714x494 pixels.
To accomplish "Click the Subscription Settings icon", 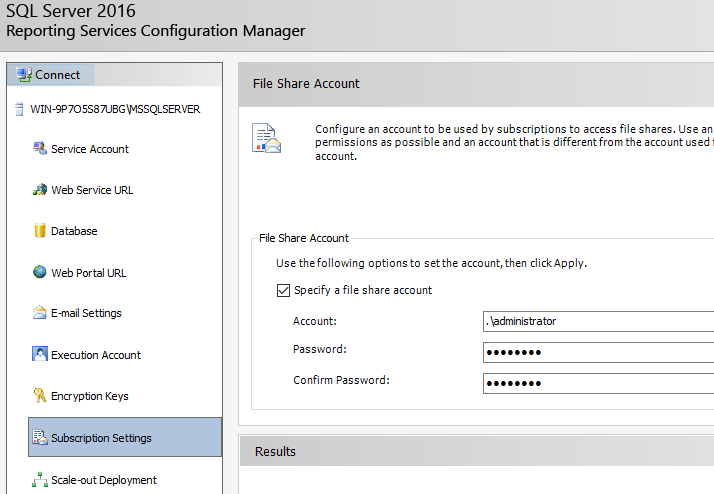I will (x=40, y=438).
